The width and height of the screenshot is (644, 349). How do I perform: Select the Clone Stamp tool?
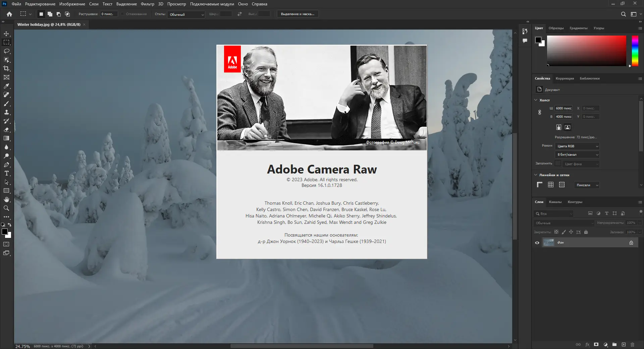[x=6, y=112]
